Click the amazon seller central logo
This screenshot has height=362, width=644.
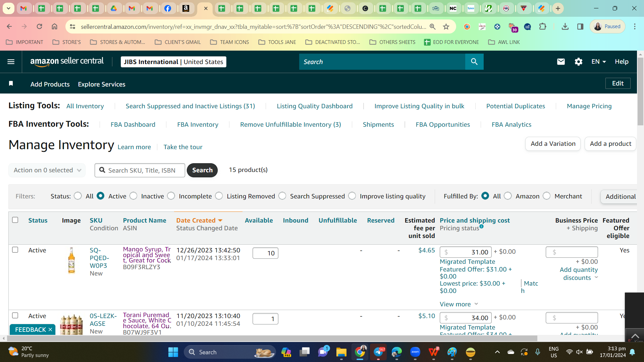point(67,62)
